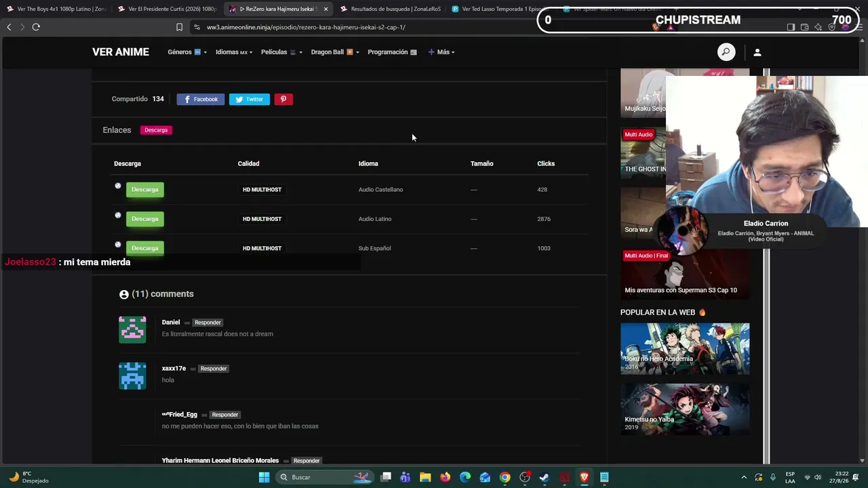Click the taskbar Buscar search box
Image resolution: width=868 pixels, height=488 pixels.
coord(324,477)
